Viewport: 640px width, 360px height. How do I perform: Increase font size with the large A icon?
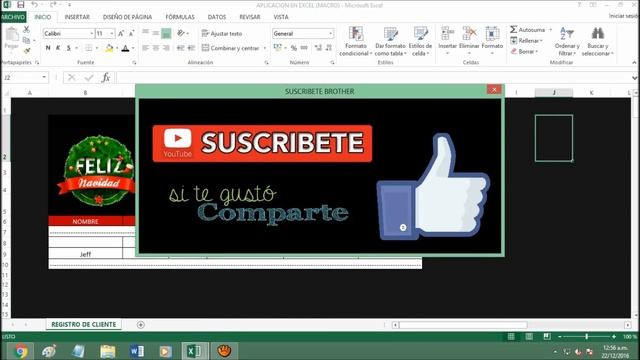121,33
